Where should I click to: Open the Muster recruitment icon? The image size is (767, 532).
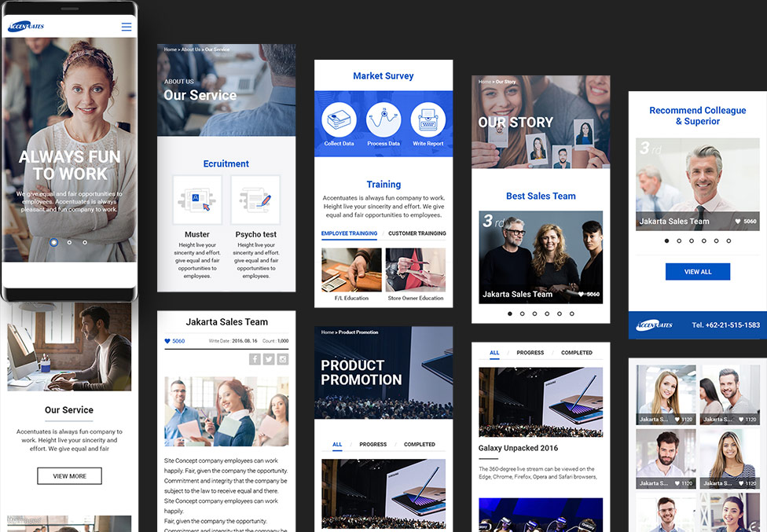[197, 200]
